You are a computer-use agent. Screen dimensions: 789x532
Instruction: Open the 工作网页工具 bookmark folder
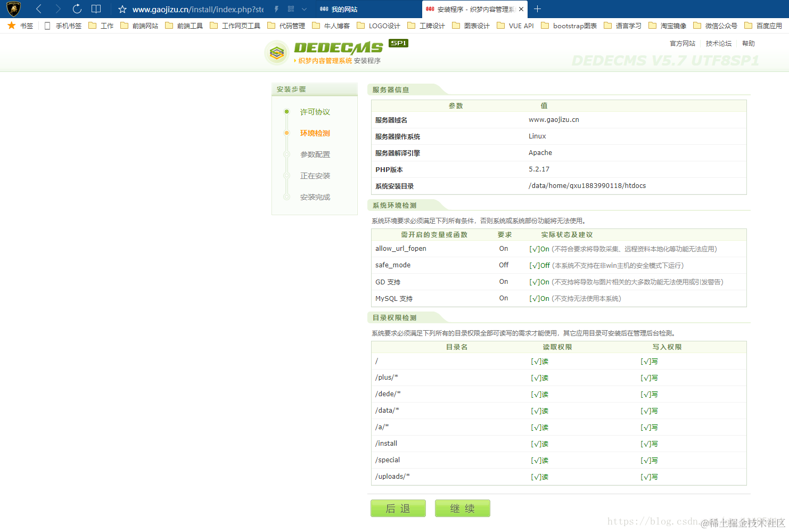point(235,26)
